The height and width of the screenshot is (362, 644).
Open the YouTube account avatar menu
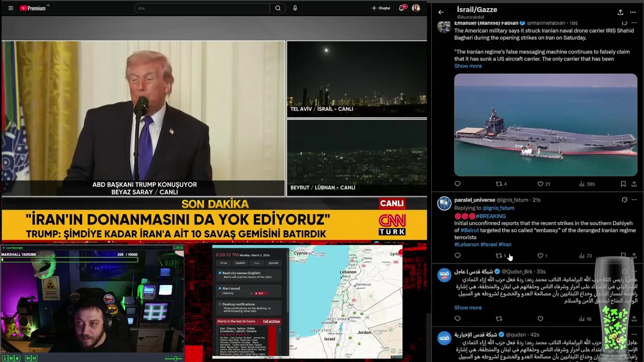(x=416, y=8)
